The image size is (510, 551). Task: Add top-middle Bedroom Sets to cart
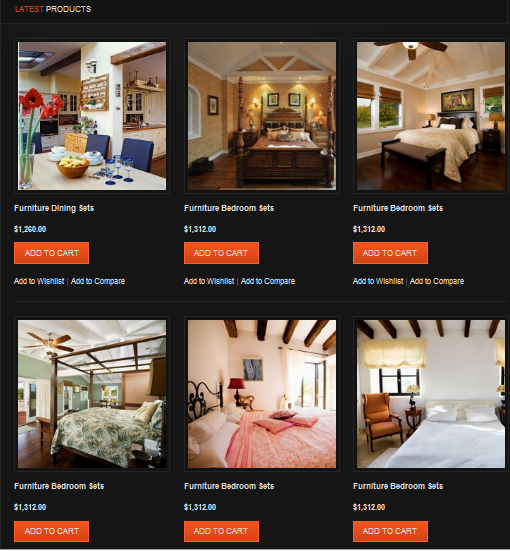pos(221,253)
